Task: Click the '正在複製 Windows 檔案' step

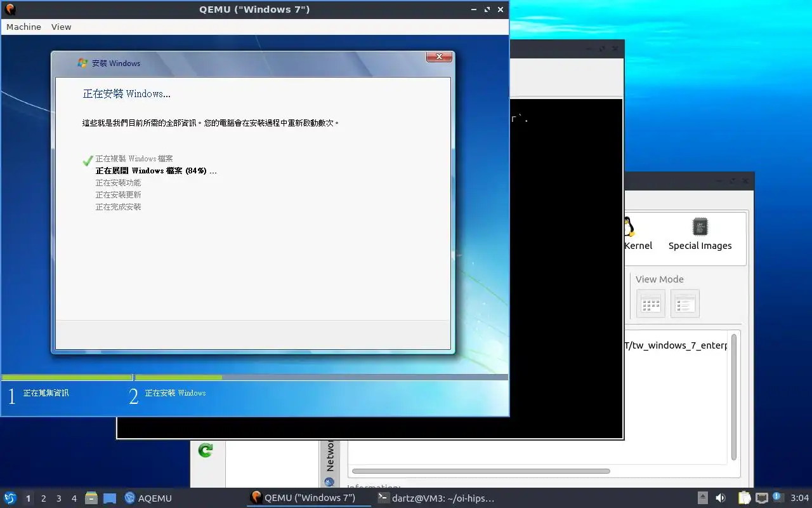Action: point(134,159)
